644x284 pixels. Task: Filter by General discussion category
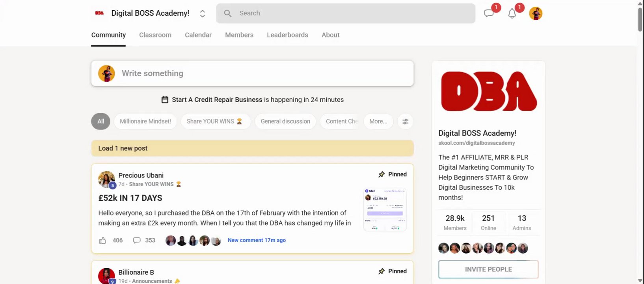pyautogui.click(x=285, y=121)
